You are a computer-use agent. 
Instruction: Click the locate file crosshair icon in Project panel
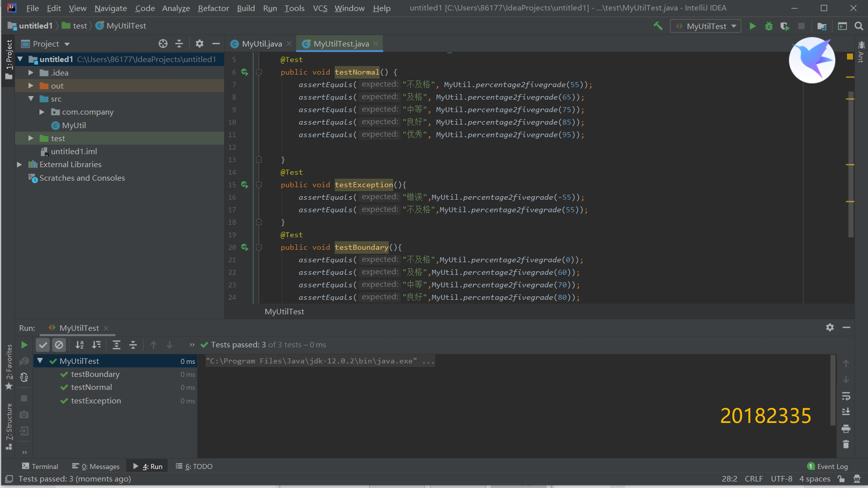[x=163, y=44]
